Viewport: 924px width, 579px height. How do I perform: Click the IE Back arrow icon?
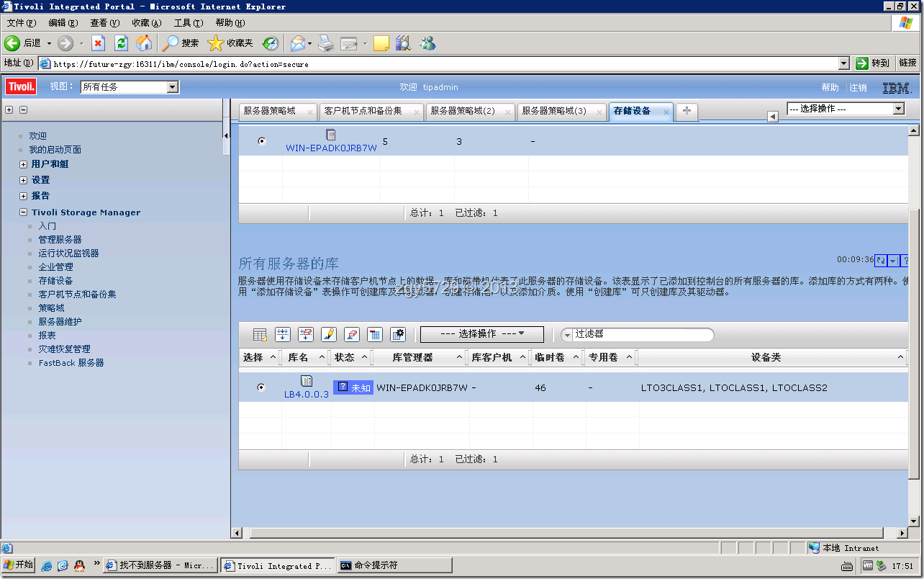pos(12,43)
